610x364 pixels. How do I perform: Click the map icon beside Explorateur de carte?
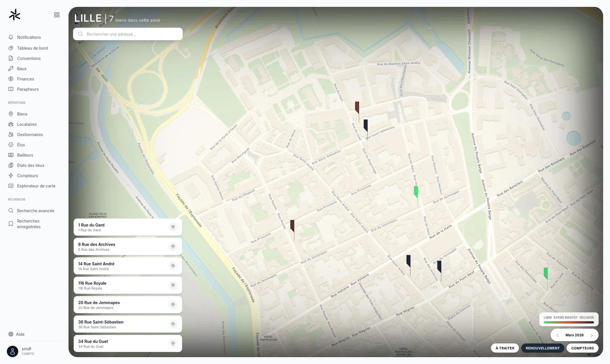(x=11, y=186)
